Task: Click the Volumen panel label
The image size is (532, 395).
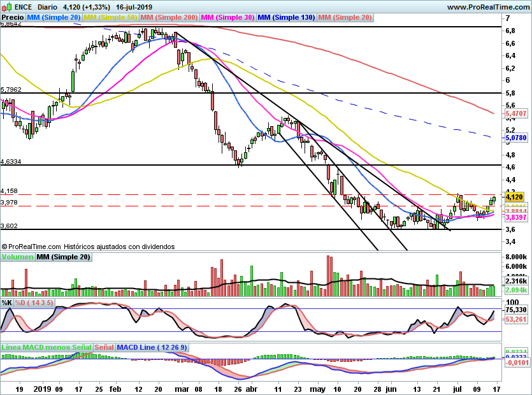Action: coord(18,257)
